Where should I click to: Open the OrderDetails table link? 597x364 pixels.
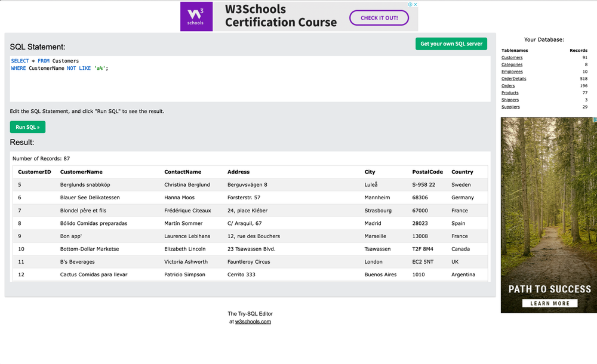click(513, 79)
